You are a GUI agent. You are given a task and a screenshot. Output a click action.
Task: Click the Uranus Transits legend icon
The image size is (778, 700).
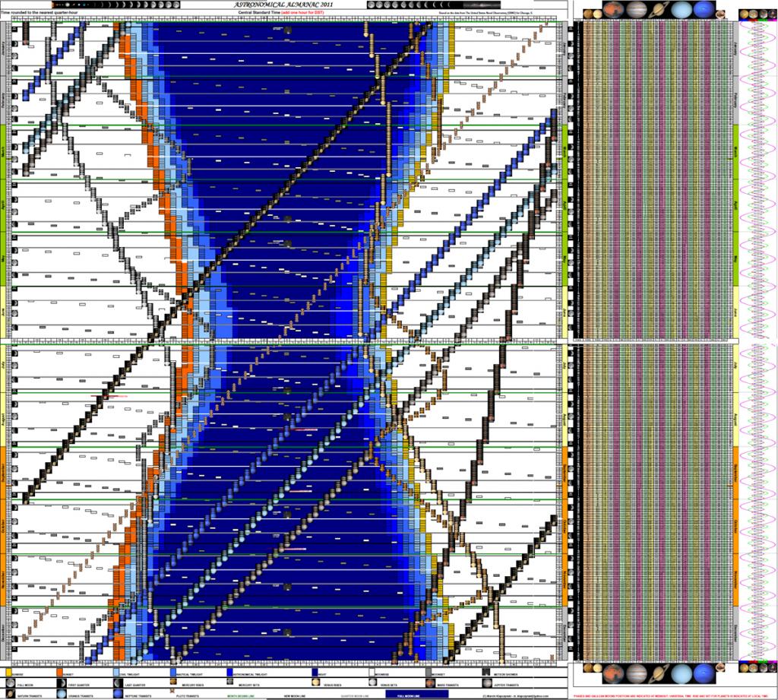click(62, 694)
